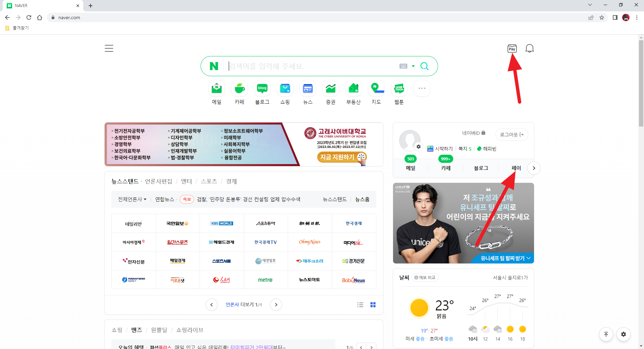Click into the Naver search input field
Viewport: 644px width, 349px height.
tap(312, 66)
